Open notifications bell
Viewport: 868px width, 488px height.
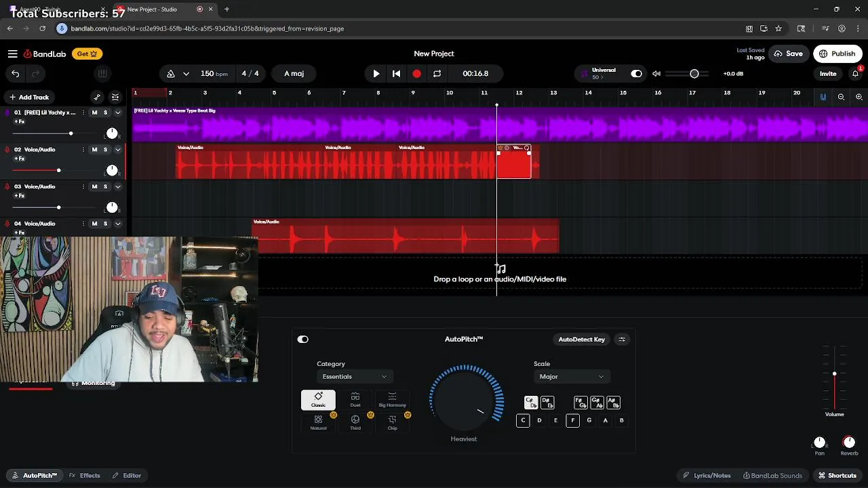tap(856, 73)
